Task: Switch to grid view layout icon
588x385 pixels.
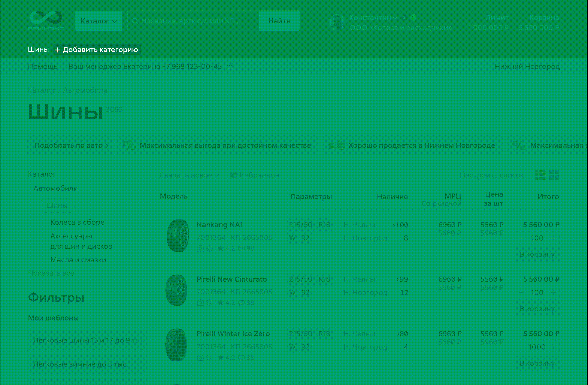Action: [x=554, y=175]
